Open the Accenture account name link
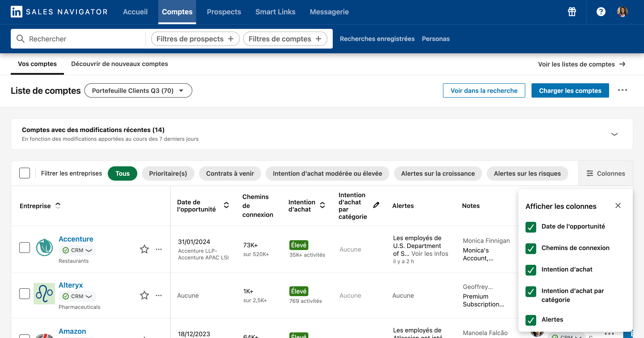 click(76, 239)
